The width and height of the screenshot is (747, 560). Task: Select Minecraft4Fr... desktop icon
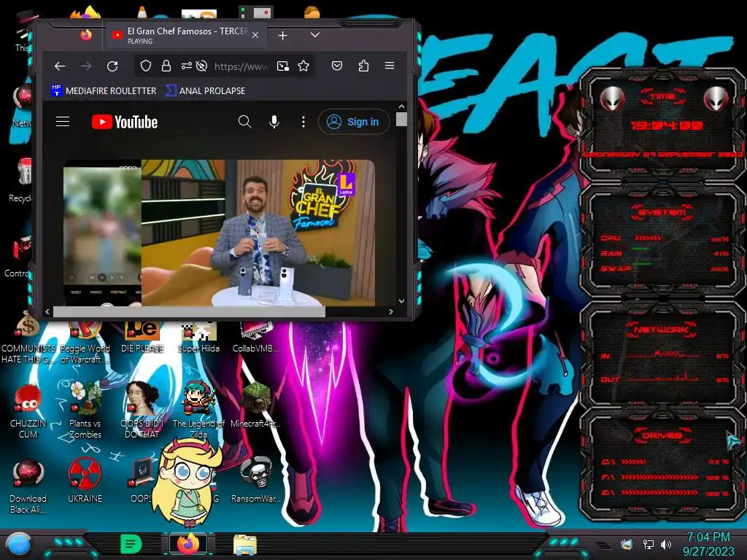(256, 405)
